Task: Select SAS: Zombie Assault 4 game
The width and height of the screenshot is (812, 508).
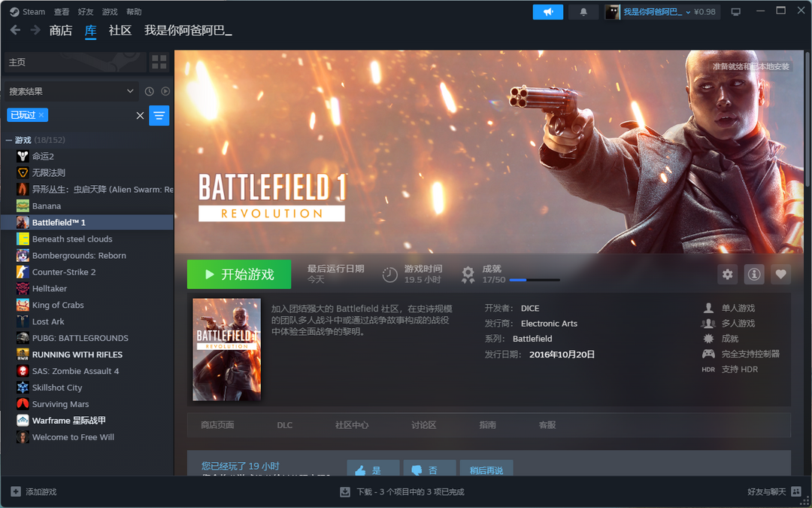Action: (x=87, y=371)
